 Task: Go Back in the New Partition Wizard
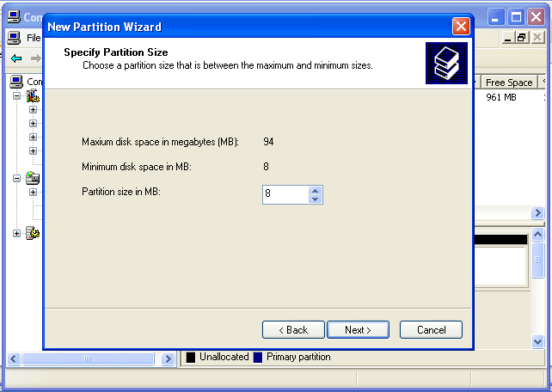click(293, 330)
